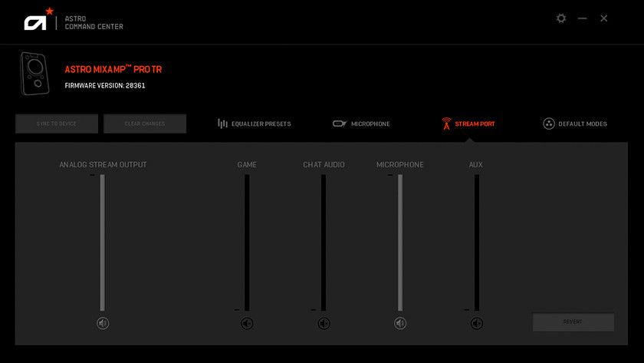Open the Equalizer Presets tab

261,124
